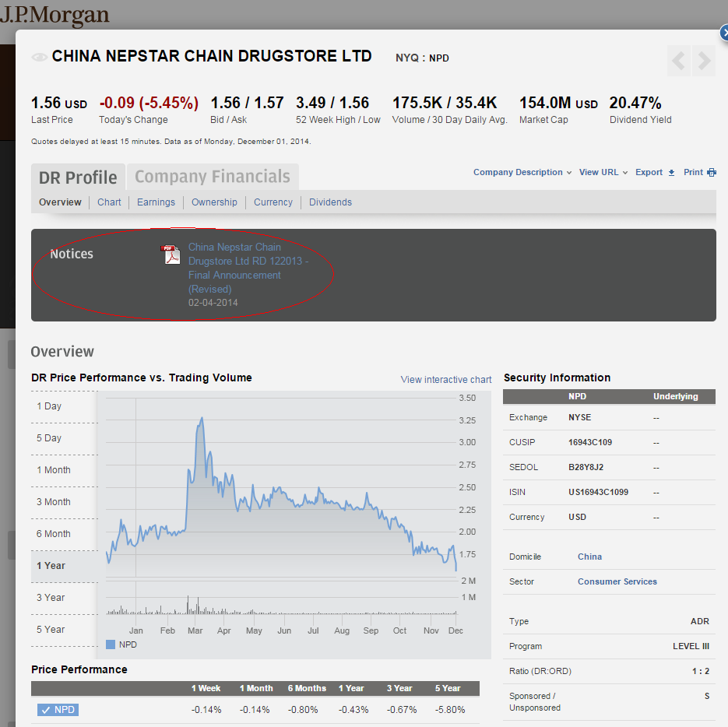Expand the Company Description dropdown
The height and width of the screenshot is (727, 728).
click(522, 172)
